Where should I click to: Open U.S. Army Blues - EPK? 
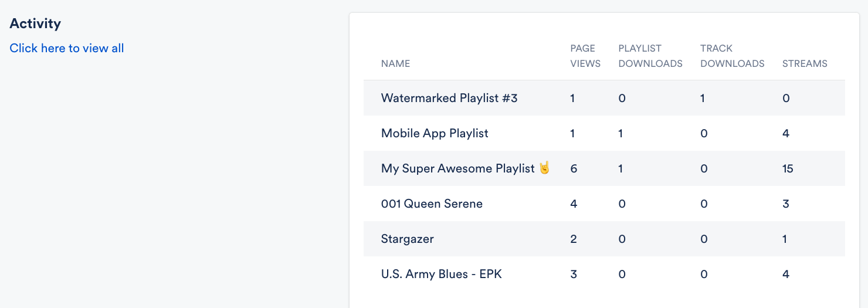(x=442, y=274)
